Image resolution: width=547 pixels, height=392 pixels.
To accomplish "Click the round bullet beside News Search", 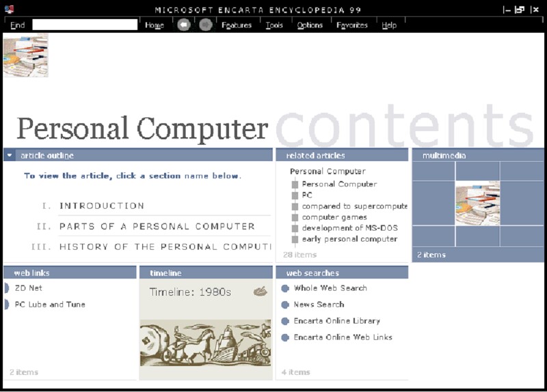I will coord(285,305).
